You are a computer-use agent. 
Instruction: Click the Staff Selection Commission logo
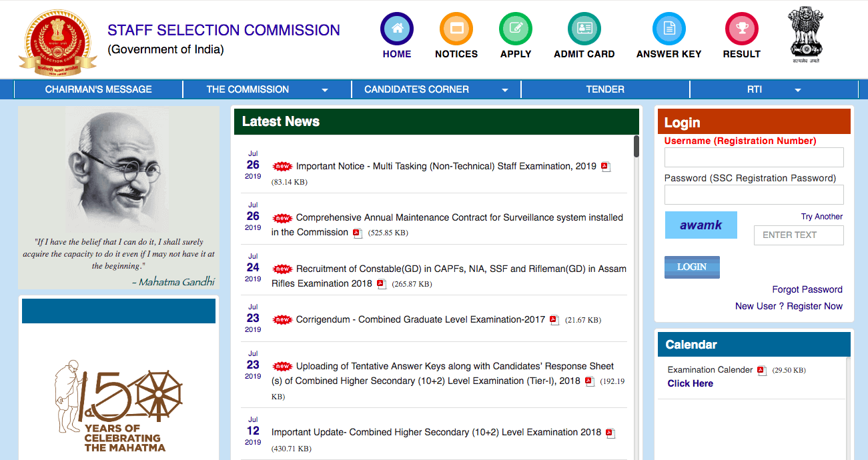57,41
